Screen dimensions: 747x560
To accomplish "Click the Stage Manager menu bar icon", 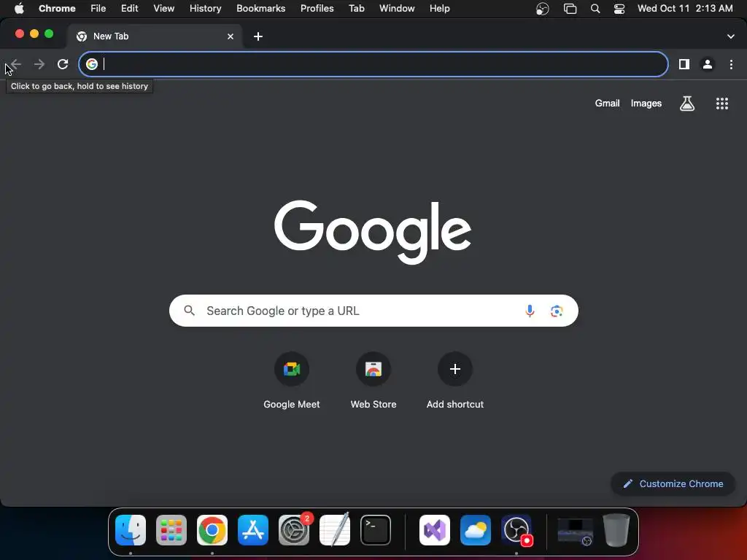I will coord(570,9).
